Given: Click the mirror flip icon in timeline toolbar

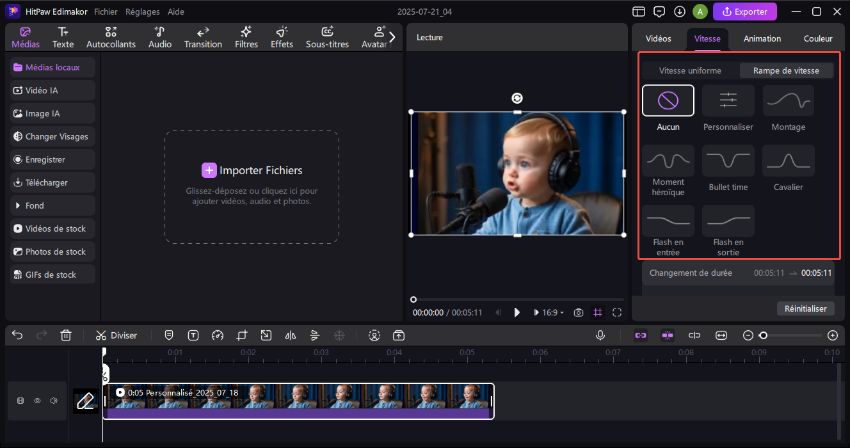Looking at the screenshot, I should [x=291, y=335].
